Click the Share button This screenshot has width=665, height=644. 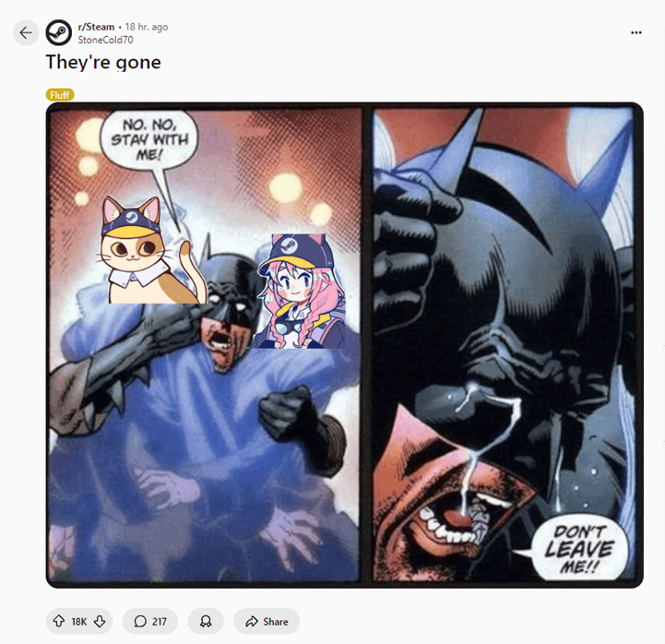[267, 622]
